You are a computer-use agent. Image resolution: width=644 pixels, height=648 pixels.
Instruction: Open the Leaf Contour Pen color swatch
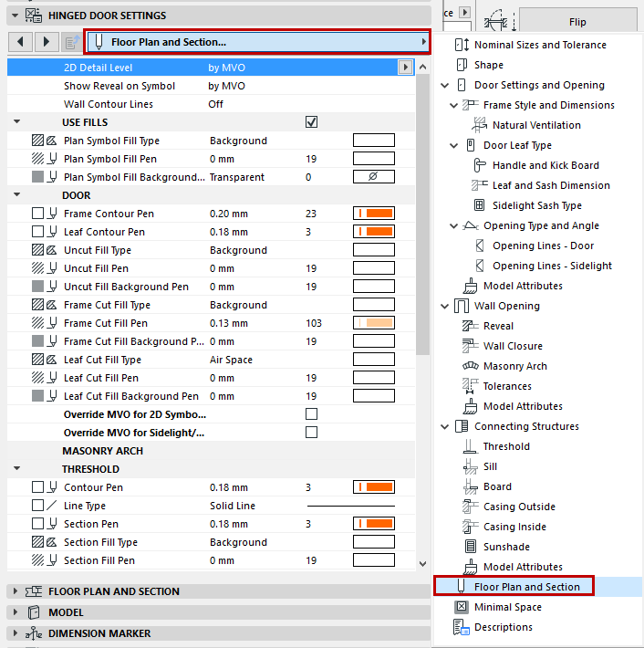coord(374,232)
